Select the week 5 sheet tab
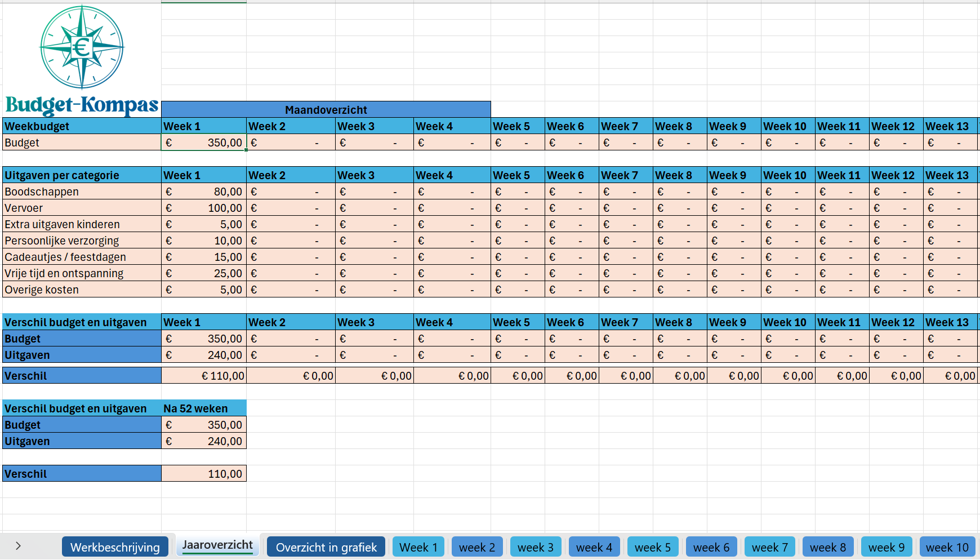The image size is (980, 560). click(652, 547)
